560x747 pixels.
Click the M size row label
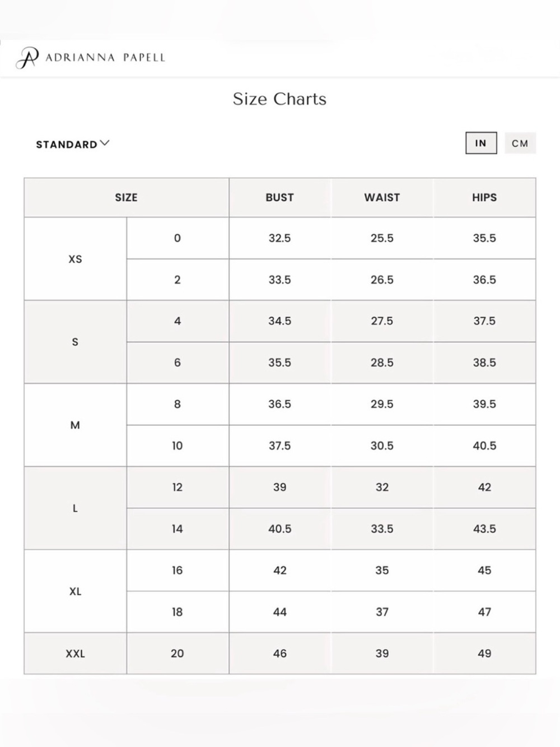tap(75, 425)
